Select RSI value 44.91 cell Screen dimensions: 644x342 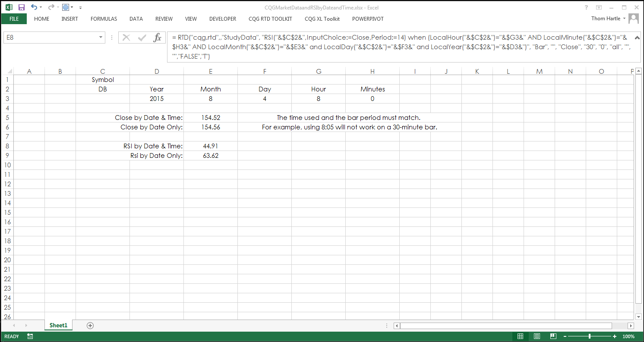(211, 146)
